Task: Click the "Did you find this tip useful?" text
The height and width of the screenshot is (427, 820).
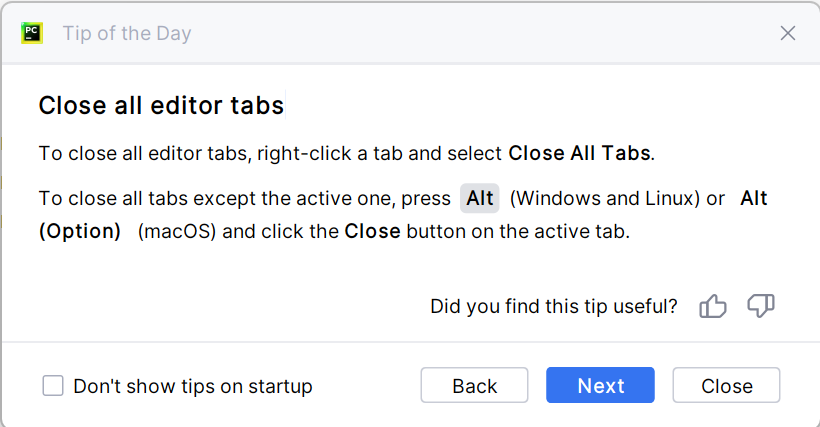Action: [554, 306]
